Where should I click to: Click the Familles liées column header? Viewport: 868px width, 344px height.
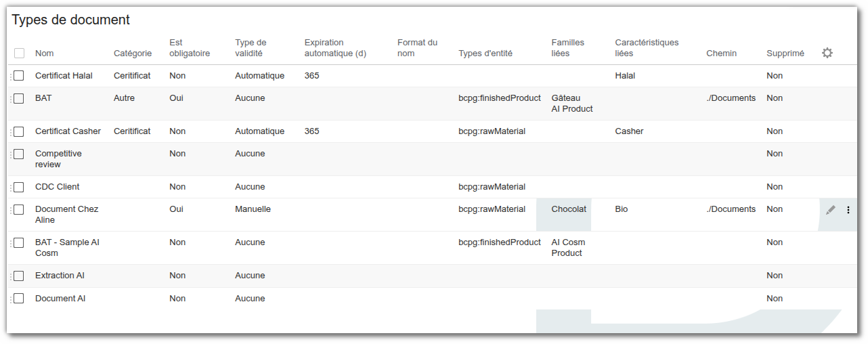567,47
